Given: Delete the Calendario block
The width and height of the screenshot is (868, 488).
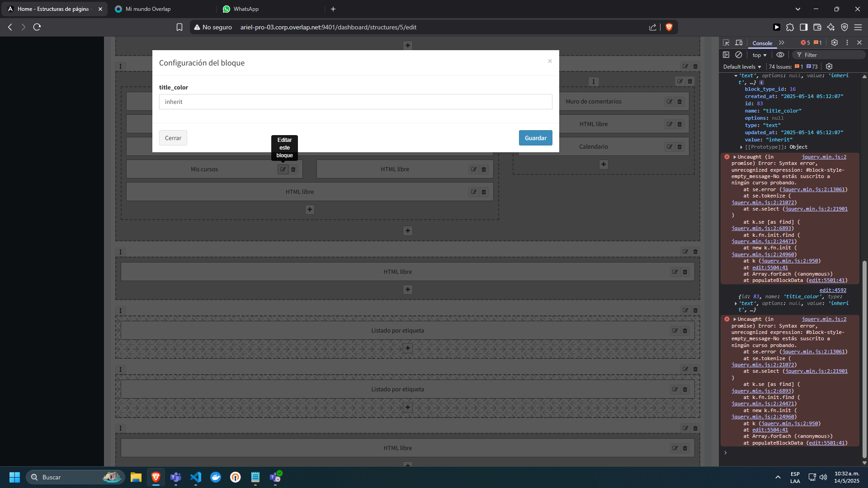Looking at the screenshot, I should (679, 147).
